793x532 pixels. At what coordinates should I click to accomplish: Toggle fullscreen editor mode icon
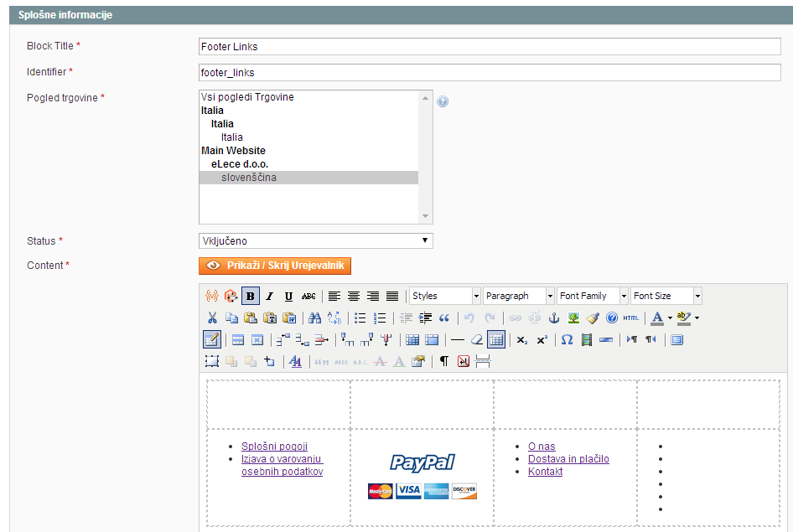click(x=676, y=339)
